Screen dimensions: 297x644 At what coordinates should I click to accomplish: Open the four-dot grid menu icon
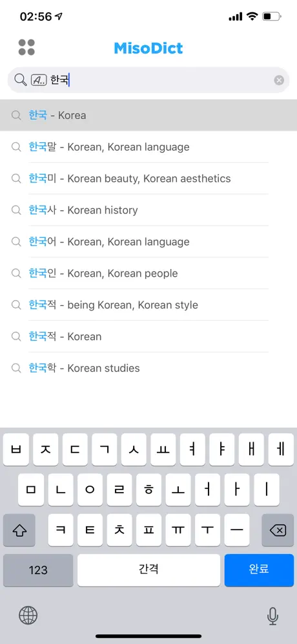[26, 47]
